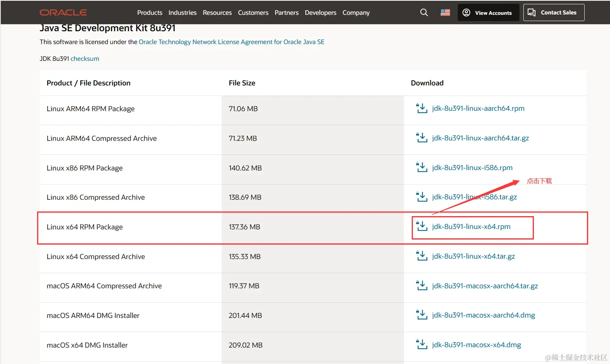Click download icon for jdk-8u391-linux-aarch64.rpm
Viewport: 610px width, 364px height.
click(421, 108)
